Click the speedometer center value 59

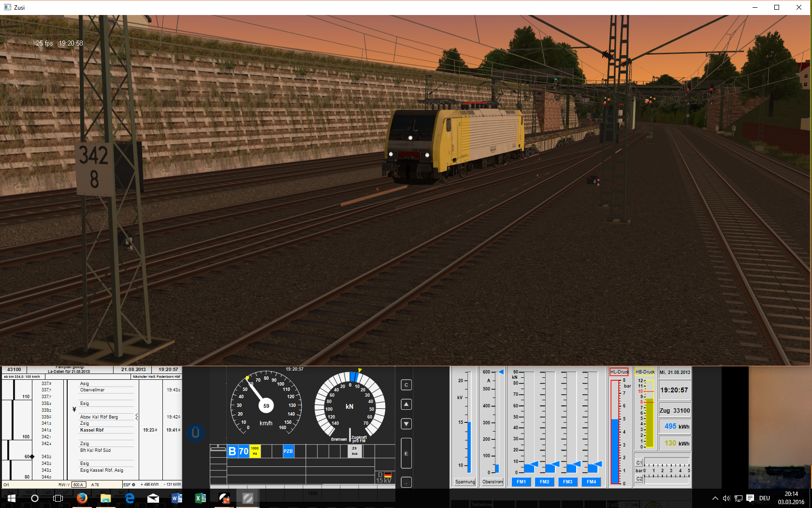coord(266,406)
